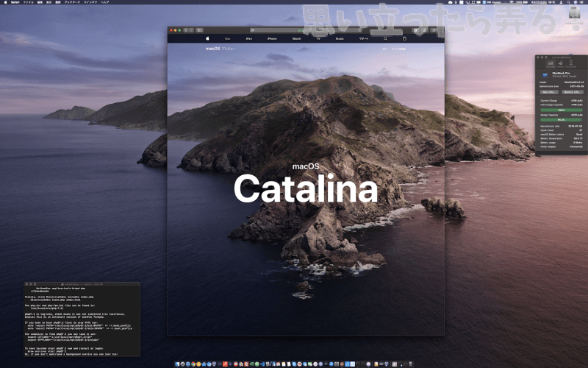Click the Cycle Count row in coconutBattery

[562, 130]
